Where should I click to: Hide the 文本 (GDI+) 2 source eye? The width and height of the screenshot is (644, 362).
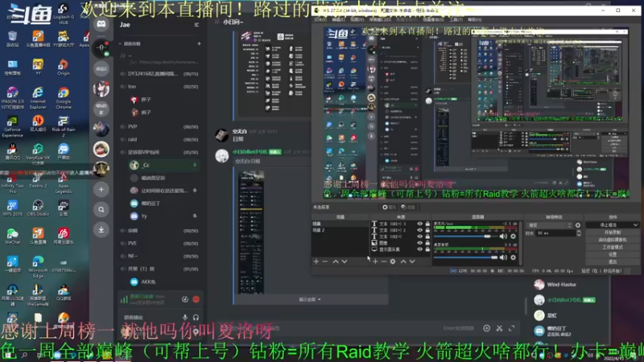tap(419, 230)
